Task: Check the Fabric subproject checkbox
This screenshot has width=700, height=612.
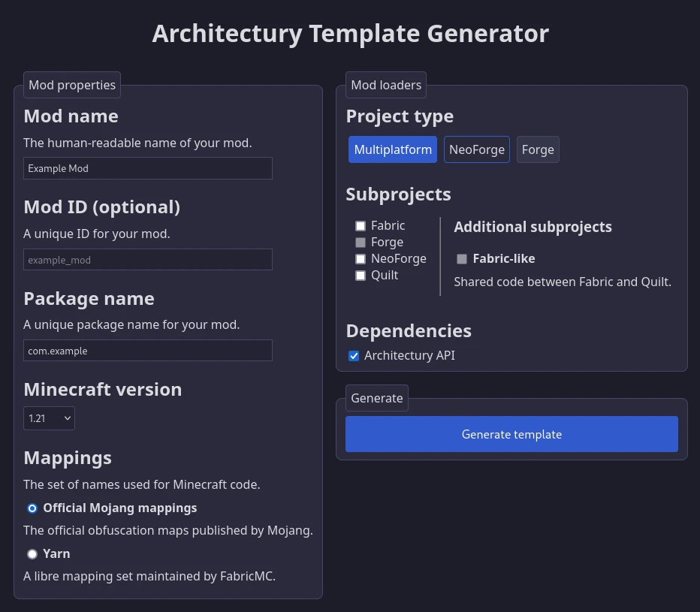Action: (x=361, y=226)
